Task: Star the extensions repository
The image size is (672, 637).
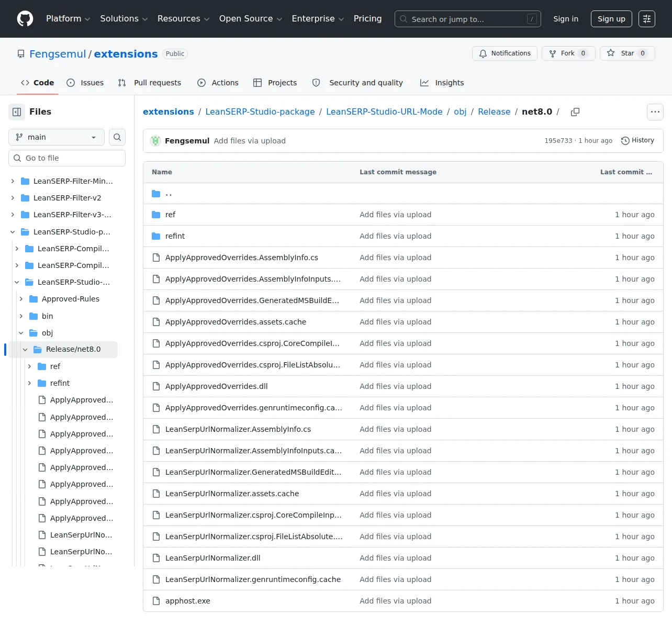Action: (628, 53)
